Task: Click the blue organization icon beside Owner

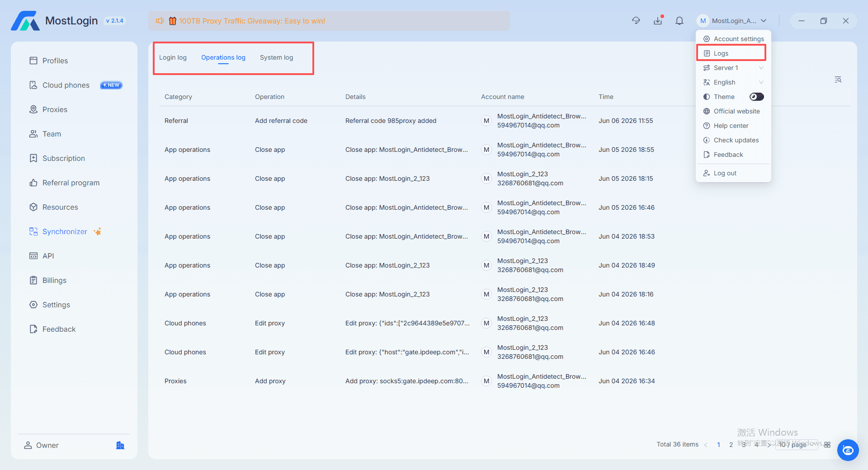Action: (120, 445)
